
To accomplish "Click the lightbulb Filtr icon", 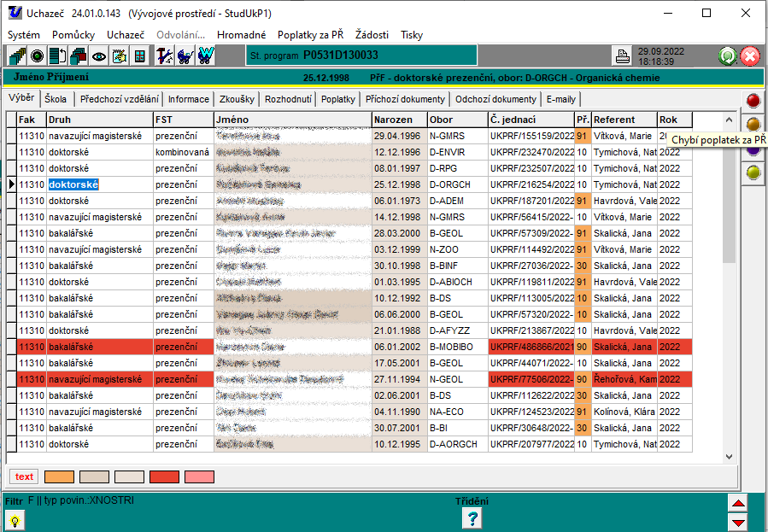I will [x=15, y=520].
